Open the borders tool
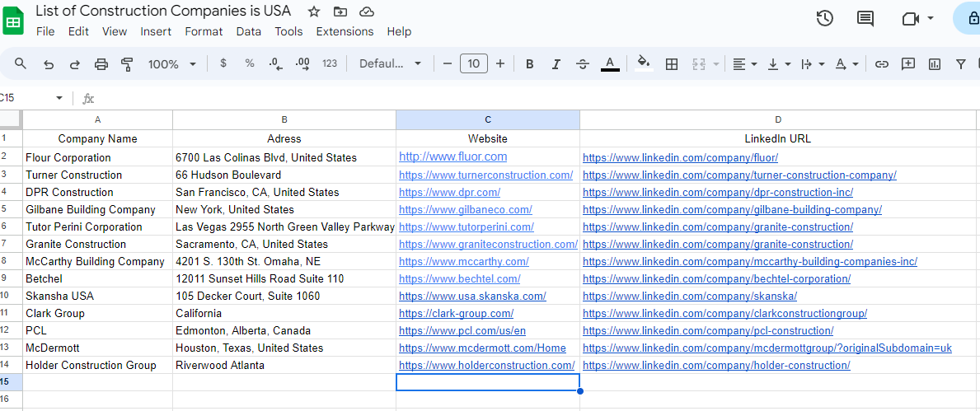The image size is (980, 411). (672, 64)
